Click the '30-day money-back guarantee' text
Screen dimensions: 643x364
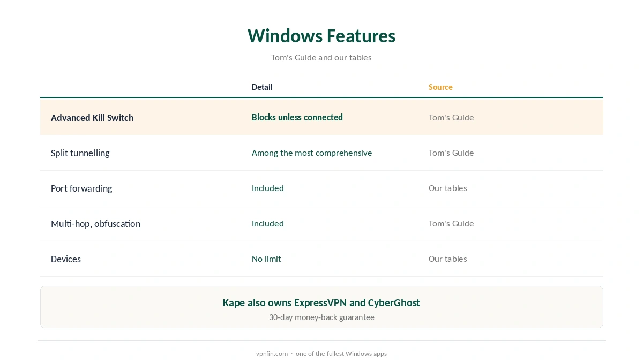[322, 317]
